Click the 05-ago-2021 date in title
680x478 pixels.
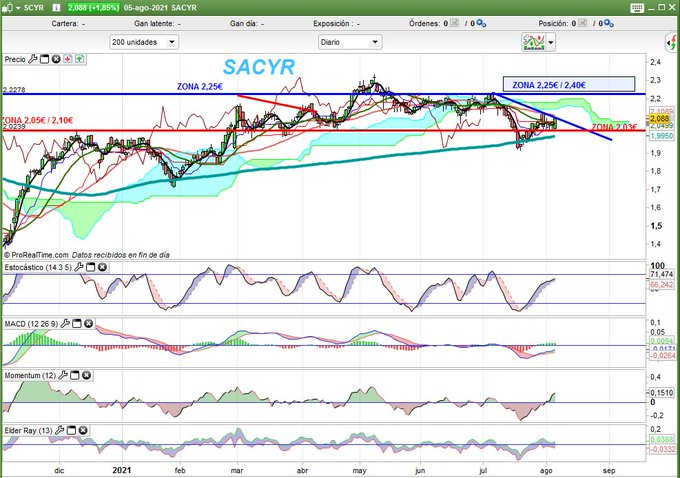[x=145, y=8]
